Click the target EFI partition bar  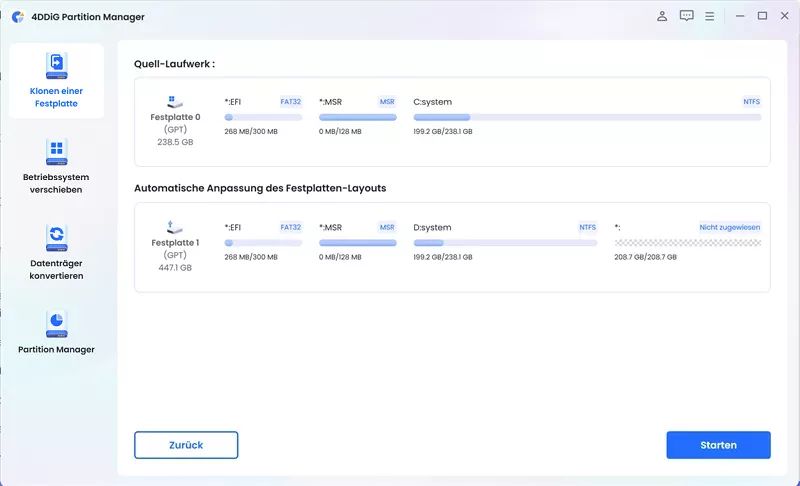pos(263,243)
